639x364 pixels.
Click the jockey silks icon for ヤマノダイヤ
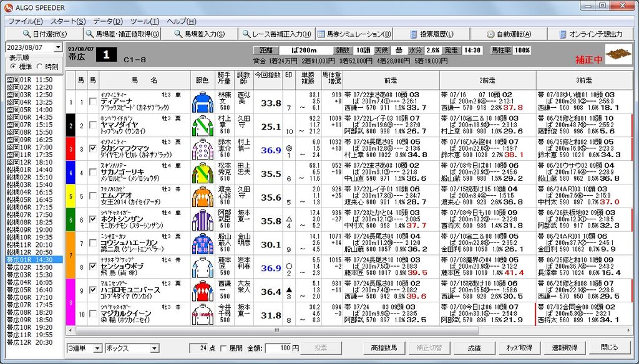click(203, 125)
